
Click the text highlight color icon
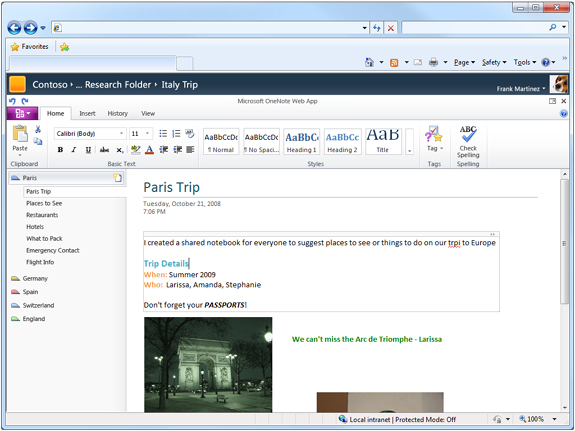click(x=135, y=150)
